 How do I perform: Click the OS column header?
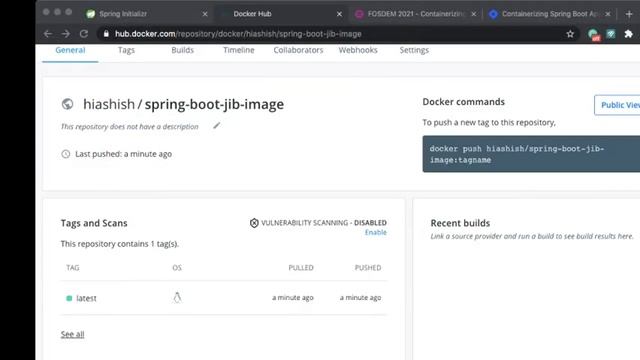pyautogui.click(x=177, y=268)
